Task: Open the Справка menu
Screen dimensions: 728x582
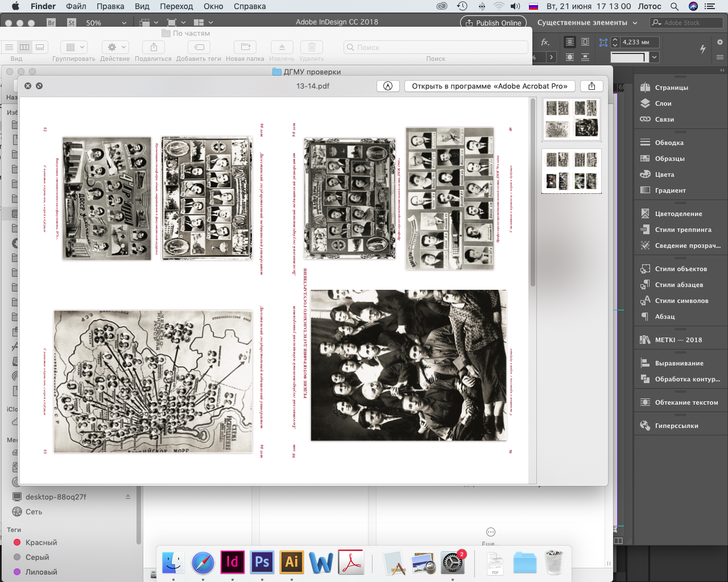Action: point(250,6)
